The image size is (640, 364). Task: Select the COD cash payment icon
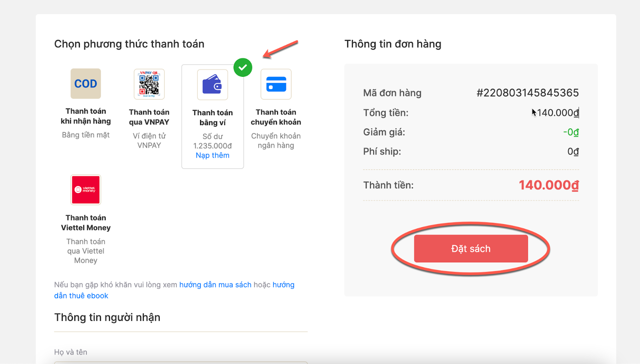[86, 84]
